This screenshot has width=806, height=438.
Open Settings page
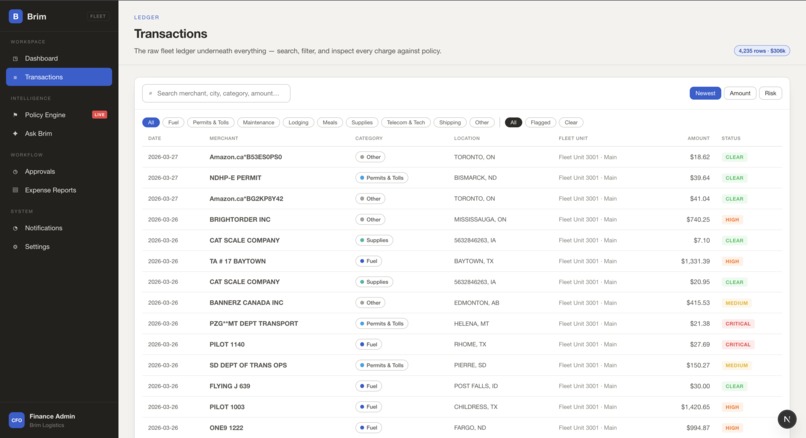tap(59, 247)
